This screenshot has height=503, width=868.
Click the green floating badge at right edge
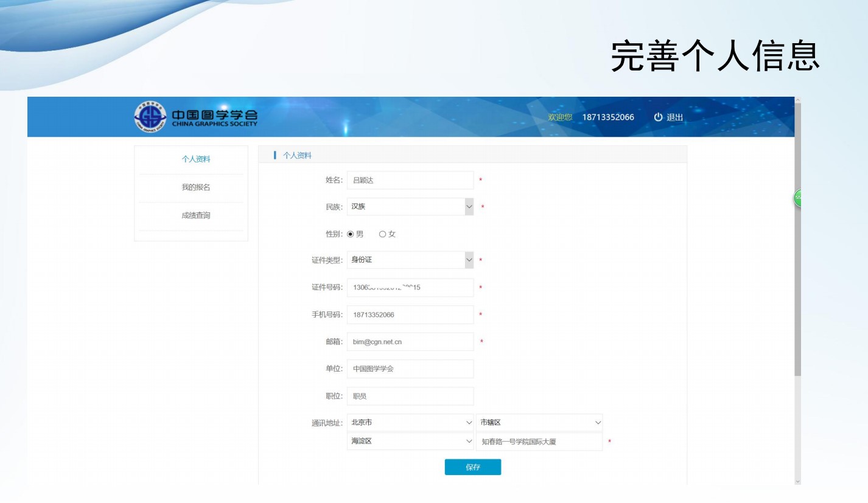(797, 198)
